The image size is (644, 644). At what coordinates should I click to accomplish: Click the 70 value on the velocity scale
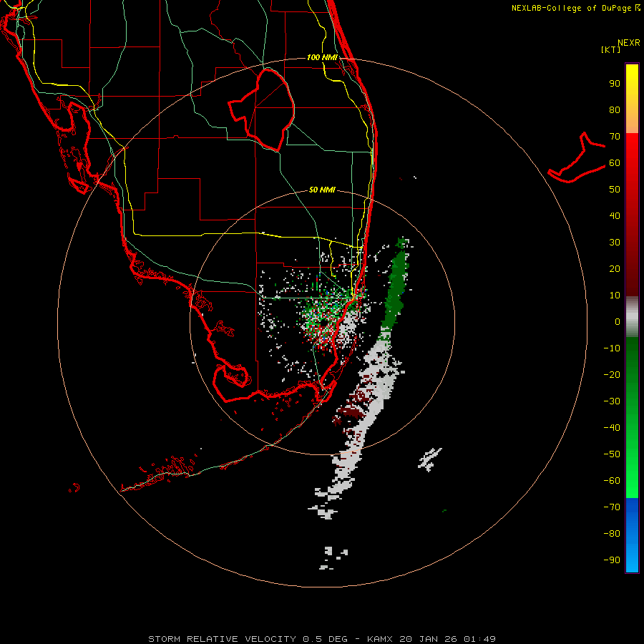coord(615,137)
